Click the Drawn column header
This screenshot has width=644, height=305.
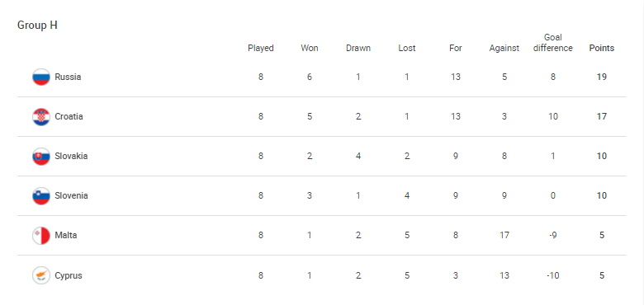coord(358,48)
